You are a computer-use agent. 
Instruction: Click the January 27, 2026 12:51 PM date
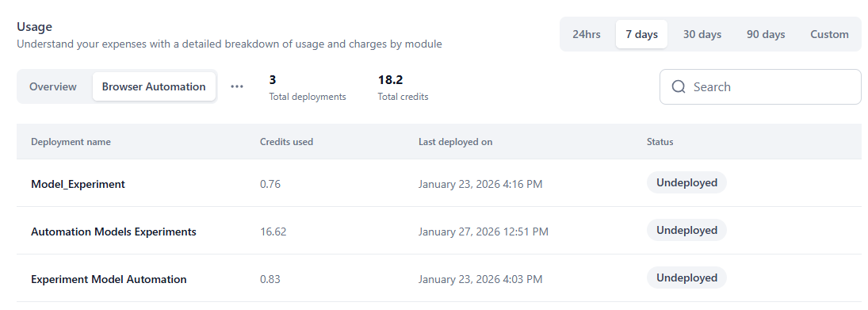484,232
